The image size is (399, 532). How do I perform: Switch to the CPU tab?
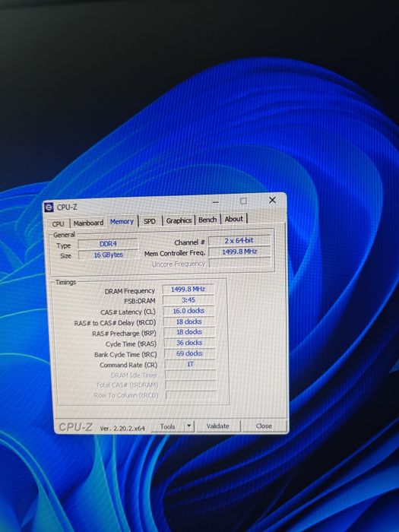pyautogui.click(x=59, y=223)
